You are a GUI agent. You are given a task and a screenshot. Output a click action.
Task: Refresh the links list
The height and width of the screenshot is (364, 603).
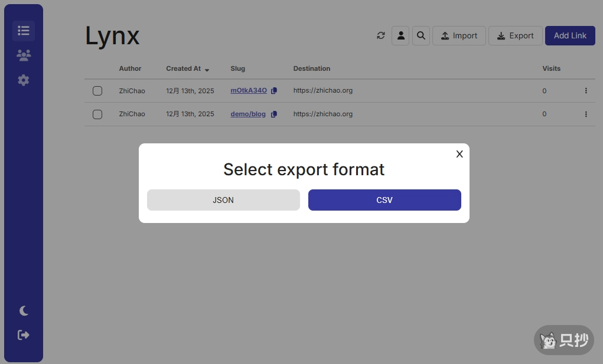tap(381, 35)
